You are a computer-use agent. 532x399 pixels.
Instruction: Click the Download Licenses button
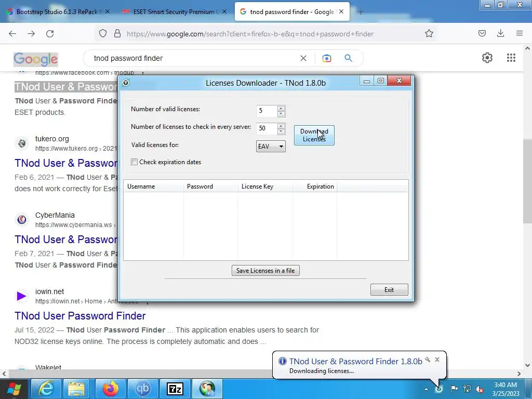314,135
